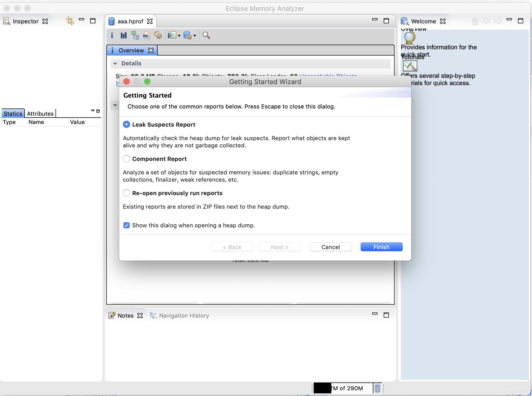Click the Tutorials checklist icon
This screenshot has height=396, width=532.
coord(410,66)
